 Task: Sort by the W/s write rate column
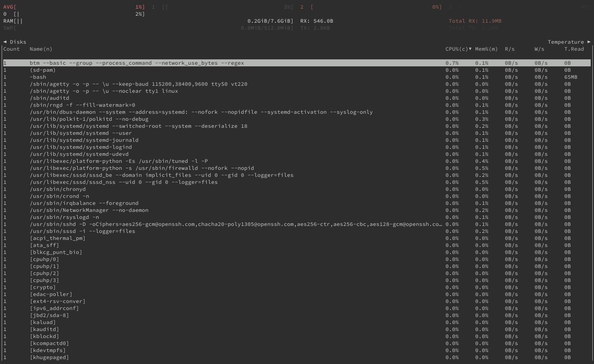coord(539,49)
